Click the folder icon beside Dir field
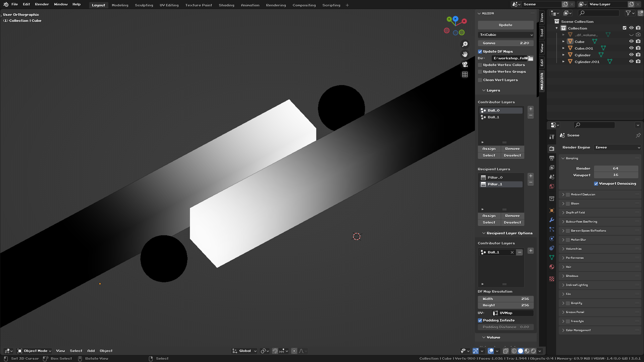The height and width of the screenshot is (362, 644). 530,58
